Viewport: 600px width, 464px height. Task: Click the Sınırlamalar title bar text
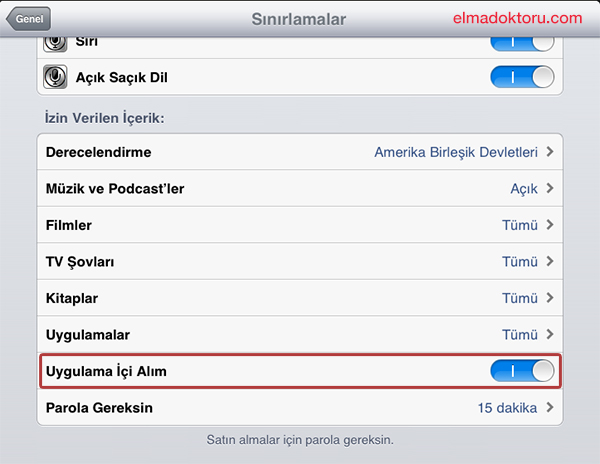298,19
